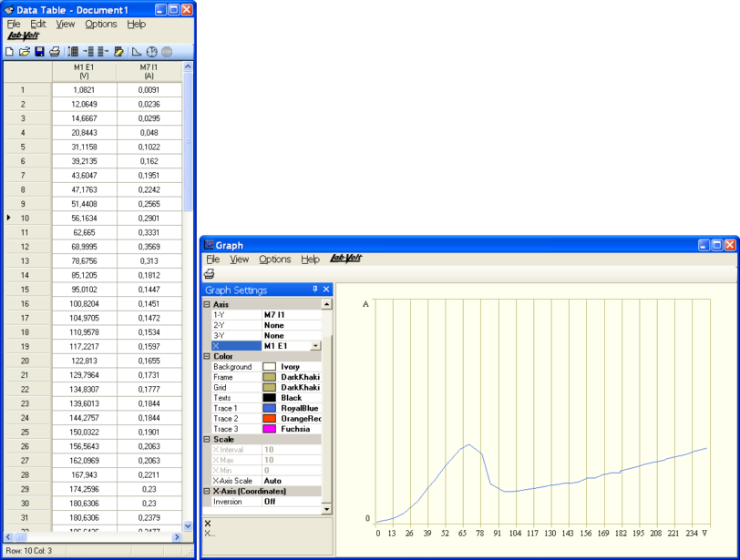Click the New document icon
Viewport: 740px width, 560px height.
click(x=10, y=52)
